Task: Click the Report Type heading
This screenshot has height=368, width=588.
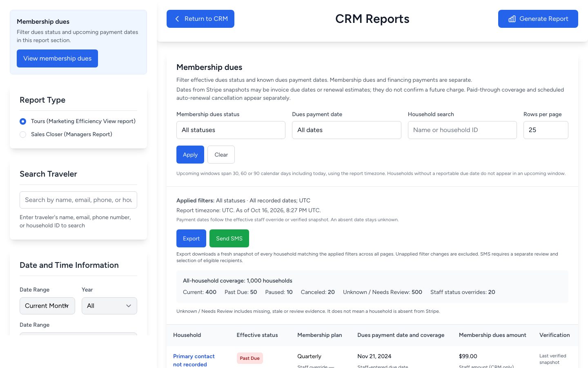Action: tap(42, 100)
